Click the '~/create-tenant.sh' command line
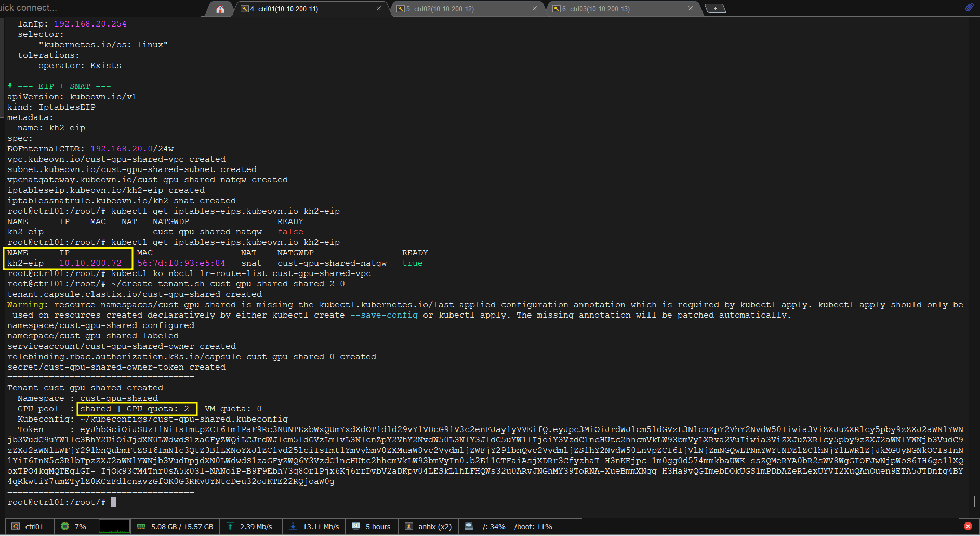Viewport: 980px width, 536px height. click(228, 284)
